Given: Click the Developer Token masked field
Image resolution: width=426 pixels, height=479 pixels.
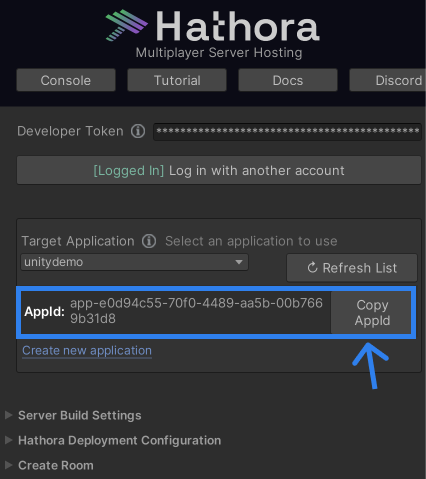Looking at the screenshot, I should [287, 131].
